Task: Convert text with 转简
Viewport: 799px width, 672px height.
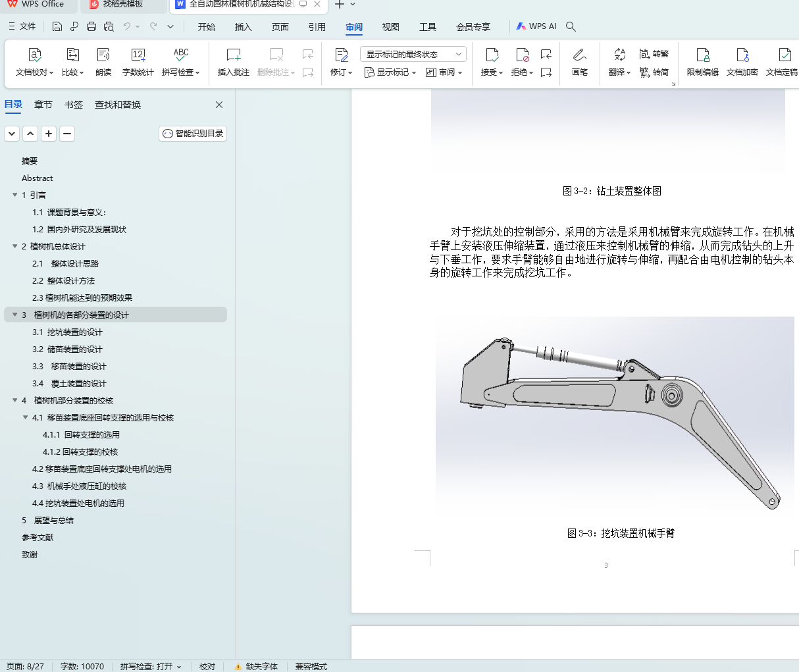Action: click(x=654, y=72)
